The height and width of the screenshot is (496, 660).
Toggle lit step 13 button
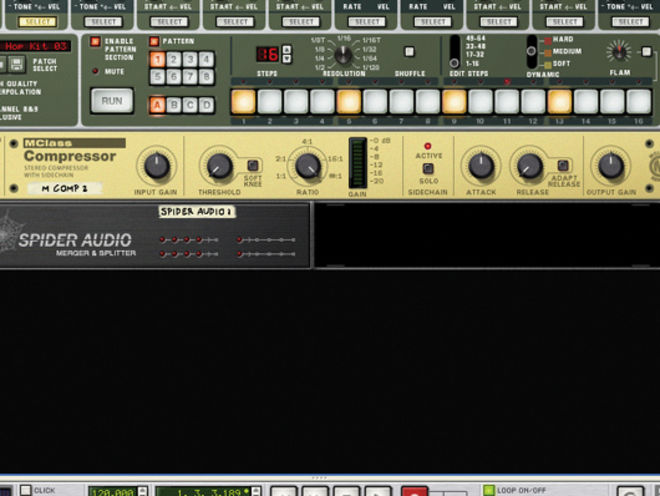(x=560, y=101)
